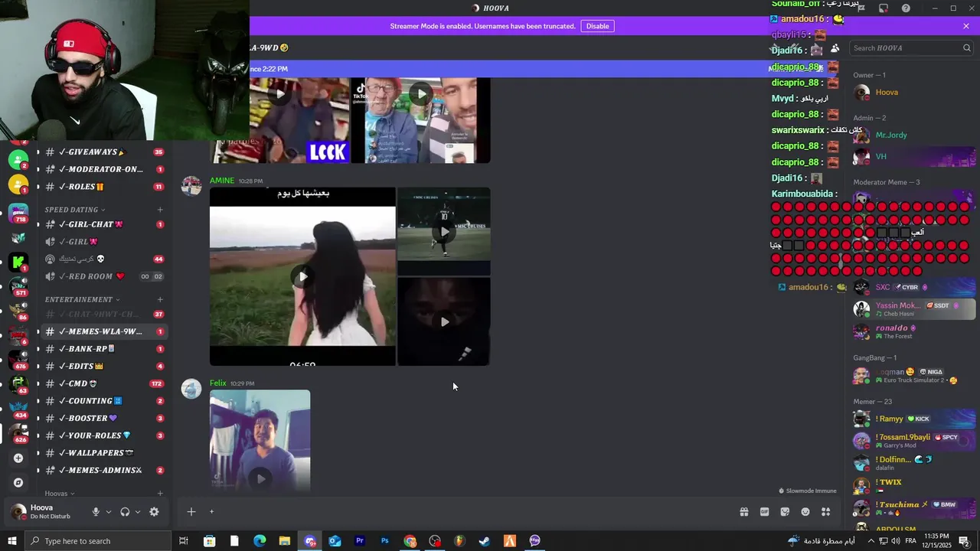The height and width of the screenshot is (551, 980).
Task: Open the server with 434 badge
Action: point(18,408)
